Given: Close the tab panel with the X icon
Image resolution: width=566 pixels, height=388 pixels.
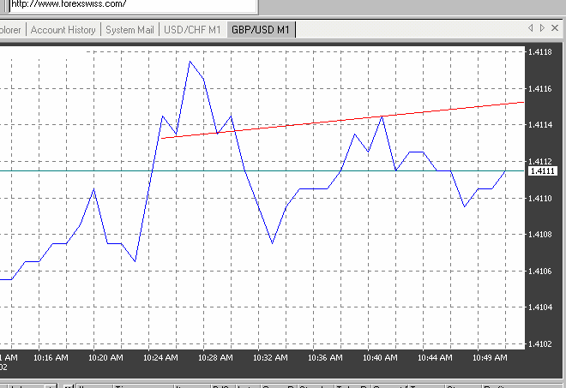Looking at the screenshot, I should tap(555, 28).
